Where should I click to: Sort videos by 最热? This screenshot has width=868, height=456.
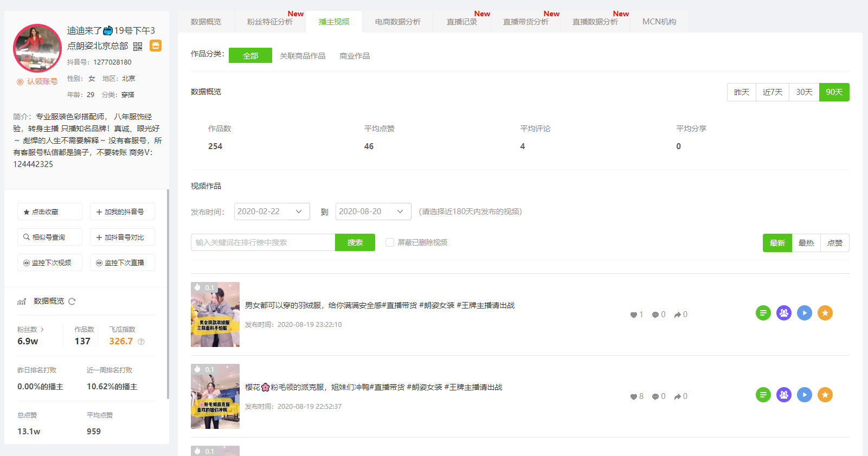806,243
